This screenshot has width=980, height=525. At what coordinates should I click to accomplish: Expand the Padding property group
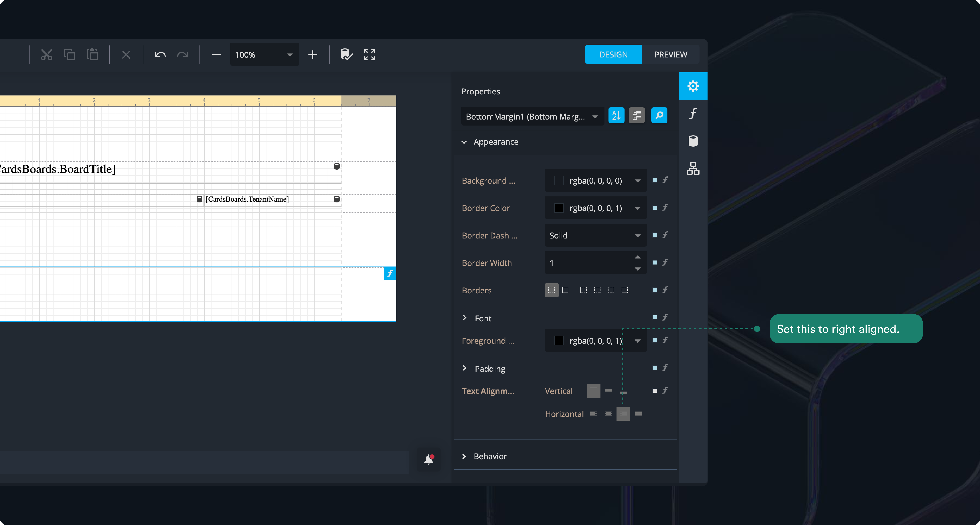(x=465, y=368)
